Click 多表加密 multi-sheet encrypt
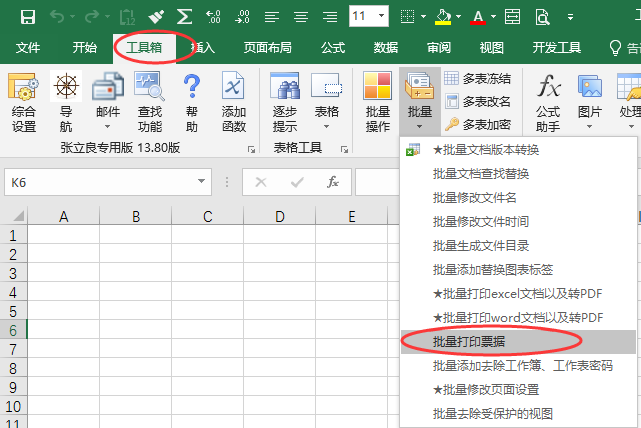The width and height of the screenshot is (641, 428). pyautogui.click(x=477, y=124)
